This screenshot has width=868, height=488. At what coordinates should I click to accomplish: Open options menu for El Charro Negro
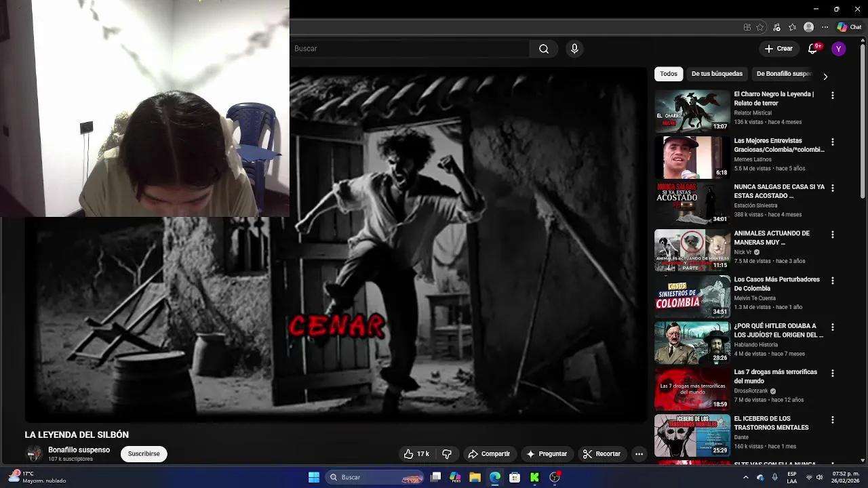click(x=833, y=96)
